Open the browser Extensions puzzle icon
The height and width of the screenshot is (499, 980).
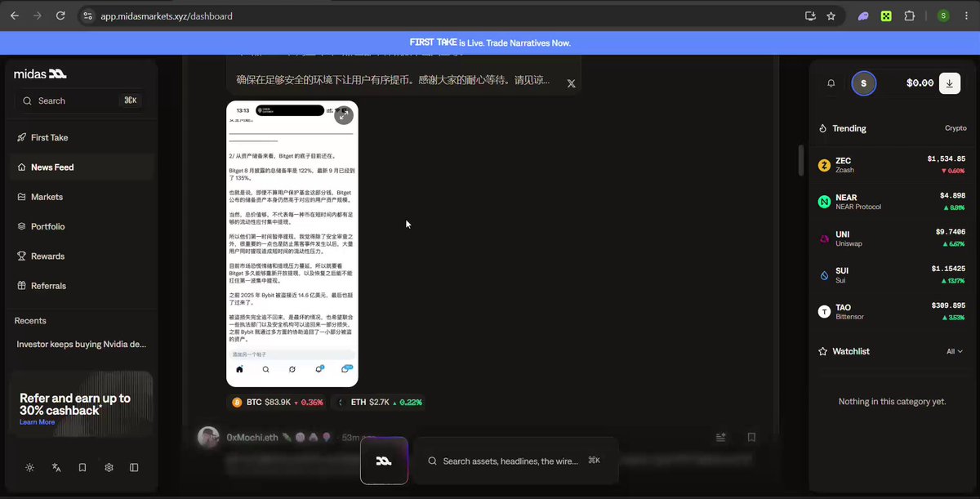(x=910, y=16)
